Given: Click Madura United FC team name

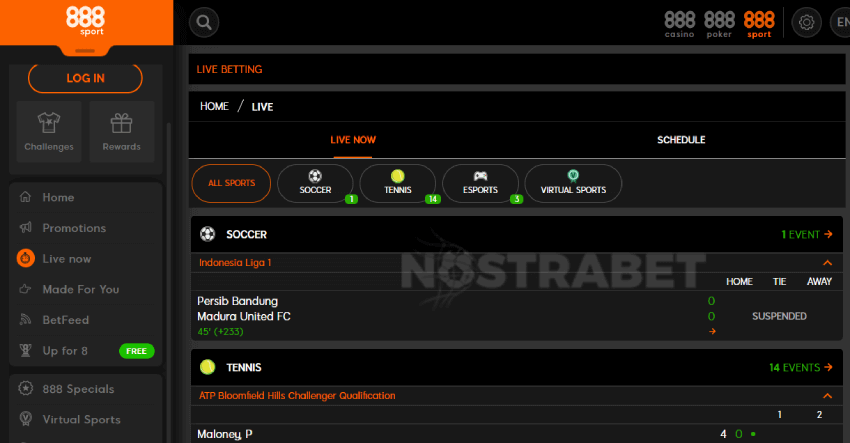Looking at the screenshot, I should pyautogui.click(x=244, y=316).
